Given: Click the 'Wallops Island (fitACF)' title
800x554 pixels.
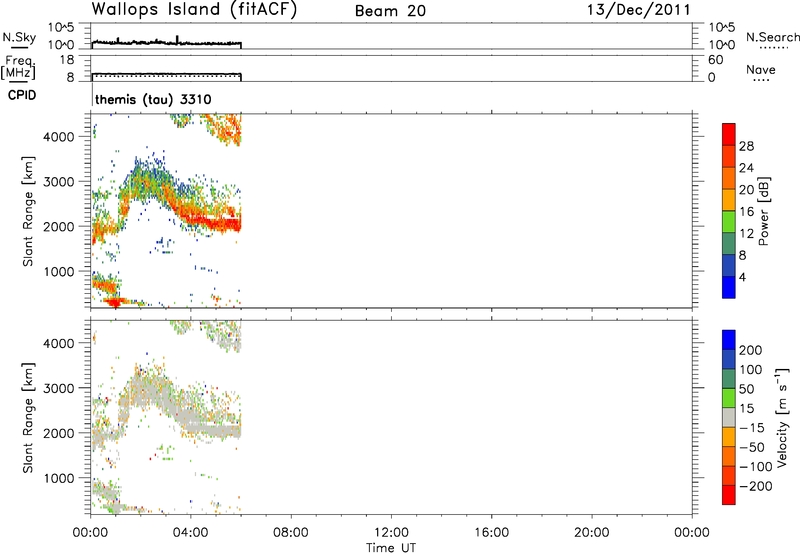Looking at the screenshot, I should pyautogui.click(x=194, y=10).
